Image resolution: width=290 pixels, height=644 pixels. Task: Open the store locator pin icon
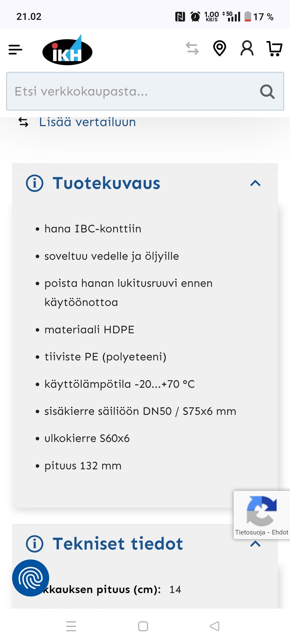pos(220,48)
